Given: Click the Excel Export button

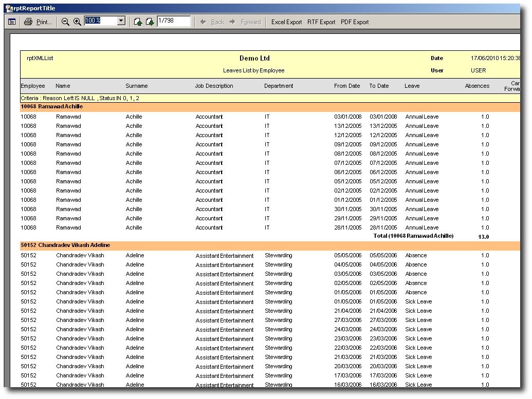Looking at the screenshot, I should [286, 22].
